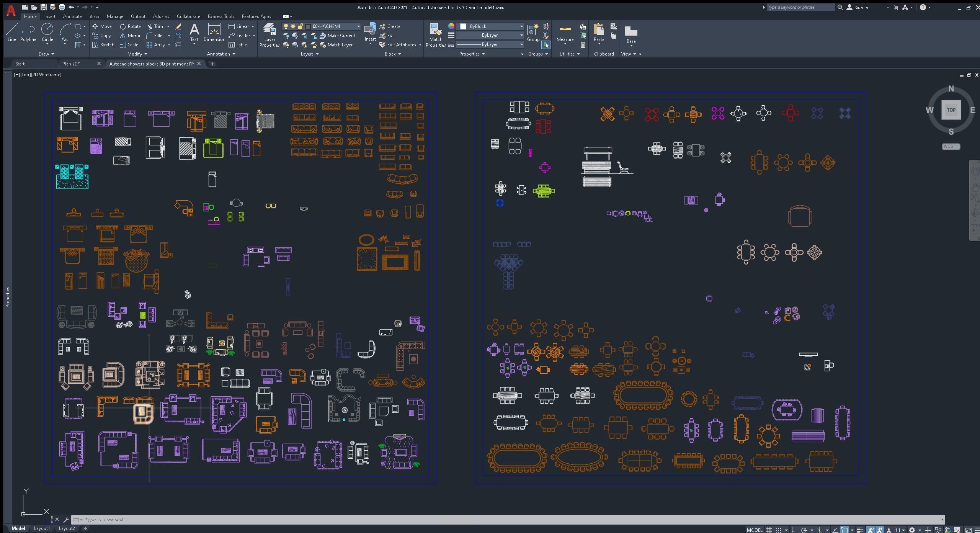Expand the Layers panel
980x533 pixels.
pos(309,54)
